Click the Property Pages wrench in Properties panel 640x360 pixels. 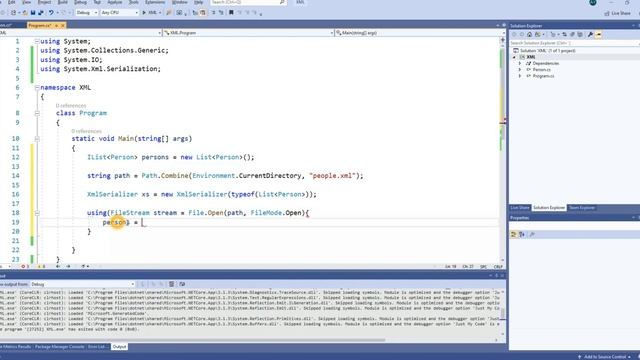pyautogui.click(x=532, y=234)
